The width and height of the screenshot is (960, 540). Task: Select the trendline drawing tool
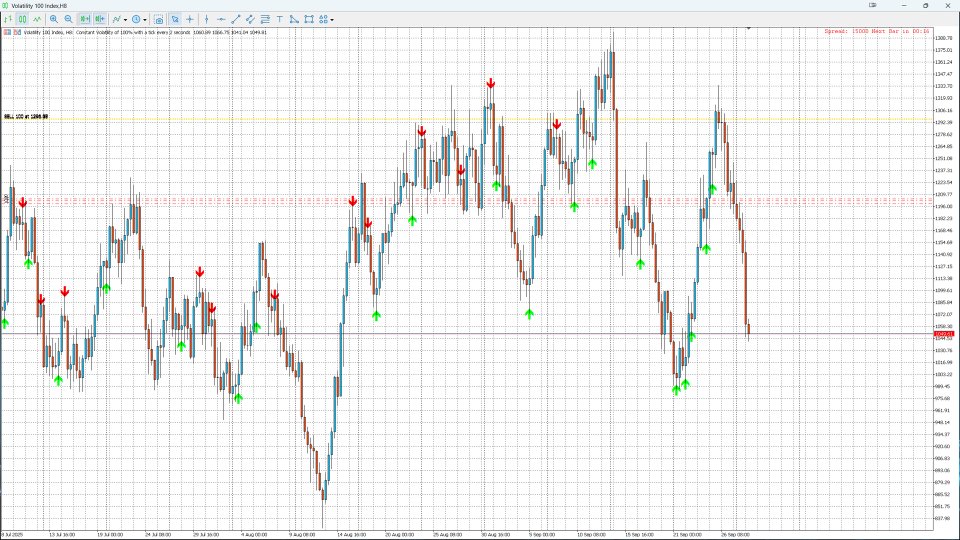point(236,19)
